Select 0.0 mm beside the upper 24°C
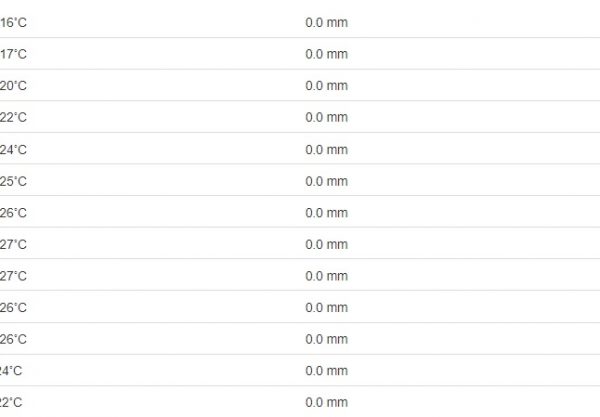The height and width of the screenshot is (417, 600). [x=326, y=149]
